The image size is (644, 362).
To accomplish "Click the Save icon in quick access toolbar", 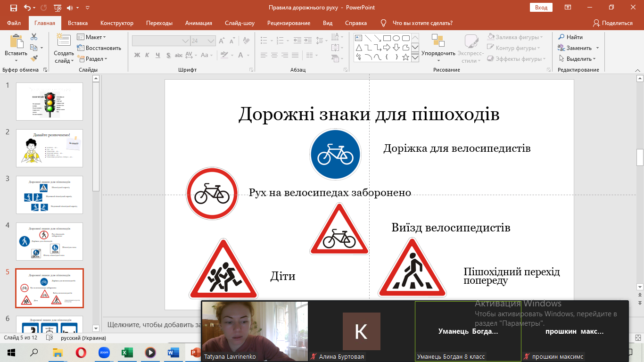I will pos(13,8).
